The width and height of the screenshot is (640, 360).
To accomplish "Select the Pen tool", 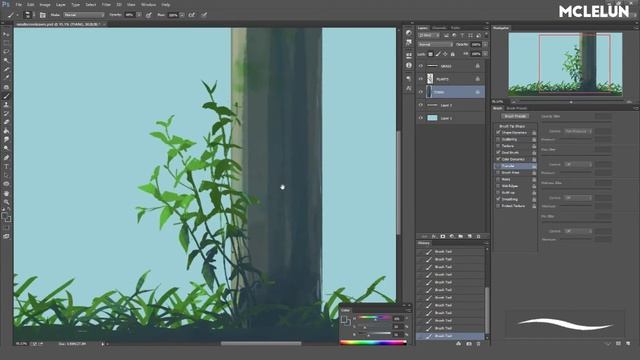I will coord(6,157).
